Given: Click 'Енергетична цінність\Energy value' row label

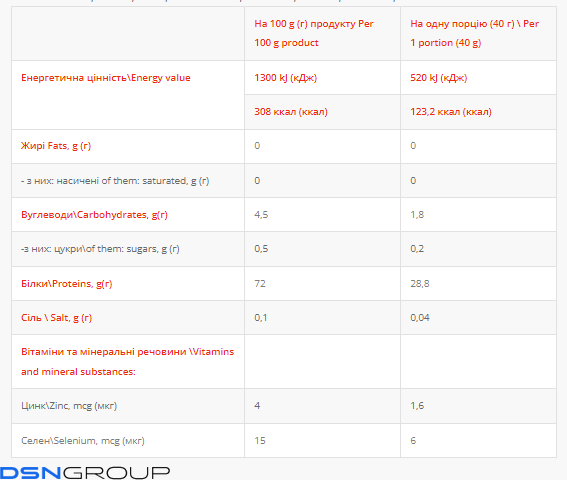Looking at the screenshot, I should tap(106, 78).
